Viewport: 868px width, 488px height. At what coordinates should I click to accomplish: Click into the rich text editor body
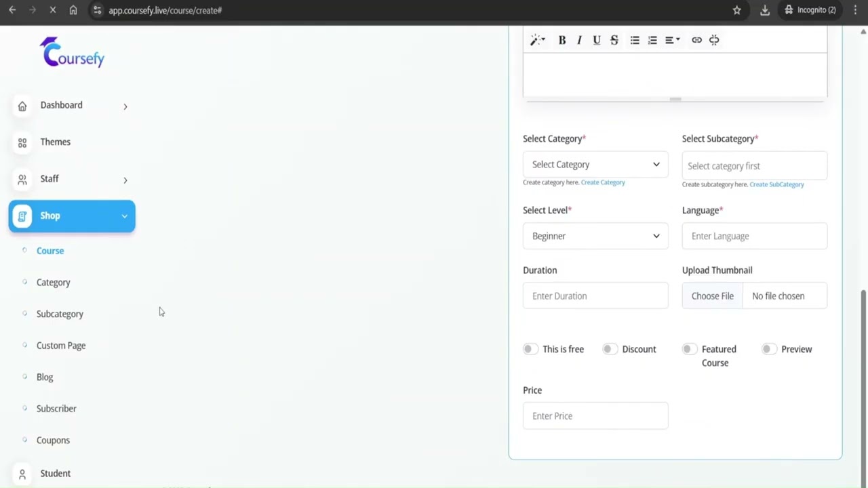(675, 75)
